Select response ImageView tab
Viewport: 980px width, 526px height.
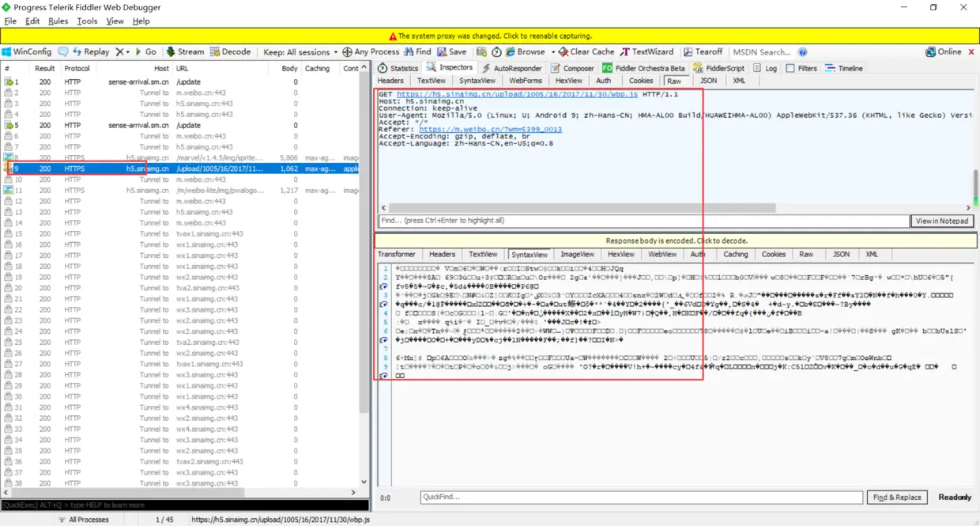click(577, 255)
